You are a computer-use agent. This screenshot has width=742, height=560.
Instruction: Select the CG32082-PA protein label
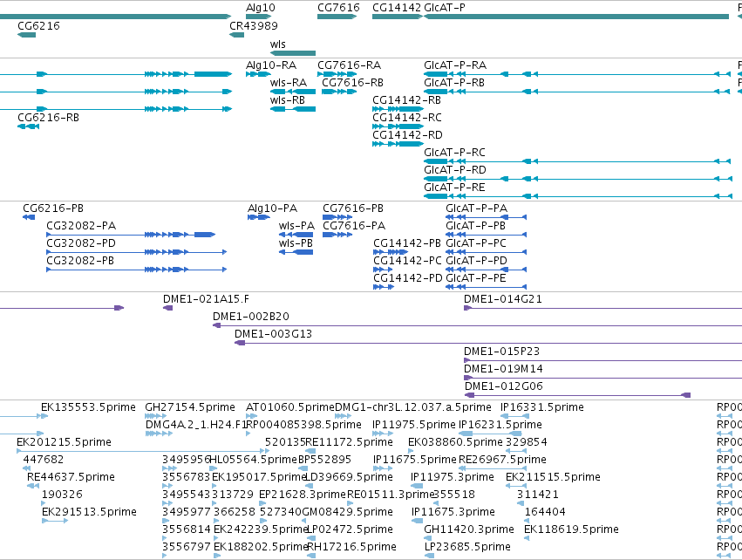point(81,225)
